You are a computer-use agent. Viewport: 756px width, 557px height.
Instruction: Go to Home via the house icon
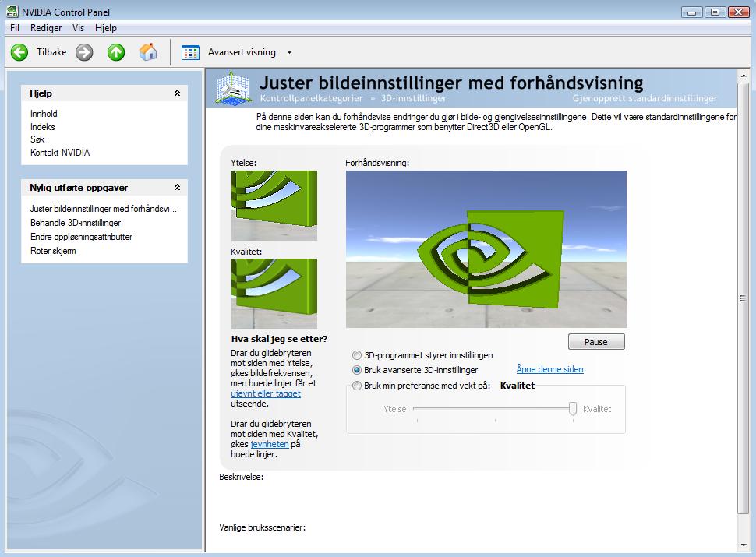[148, 52]
